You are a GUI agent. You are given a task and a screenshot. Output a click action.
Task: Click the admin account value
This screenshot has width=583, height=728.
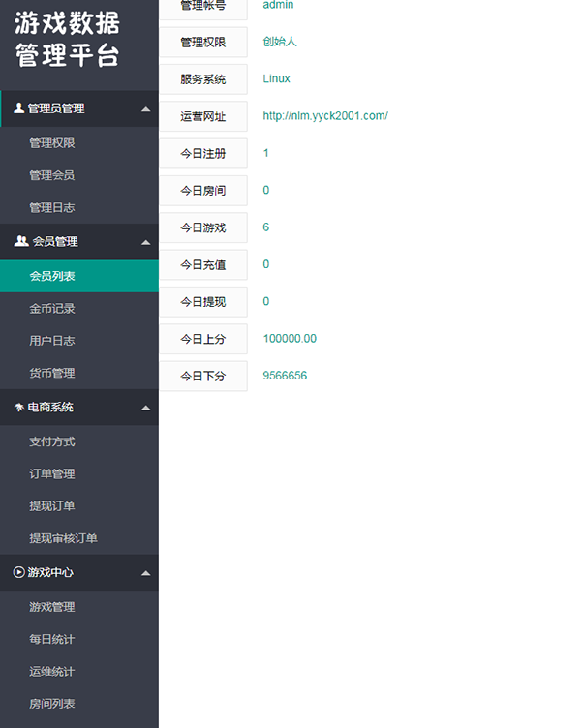(x=278, y=5)
